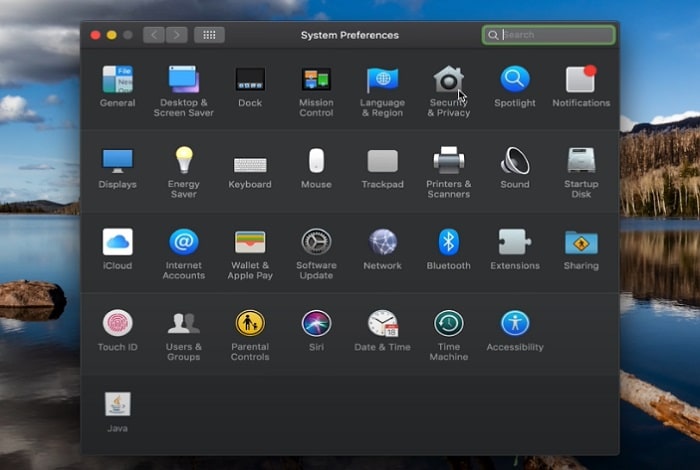Close the System Preferences window
Screen dimensions: 700x470
click(x=95, y=35)
